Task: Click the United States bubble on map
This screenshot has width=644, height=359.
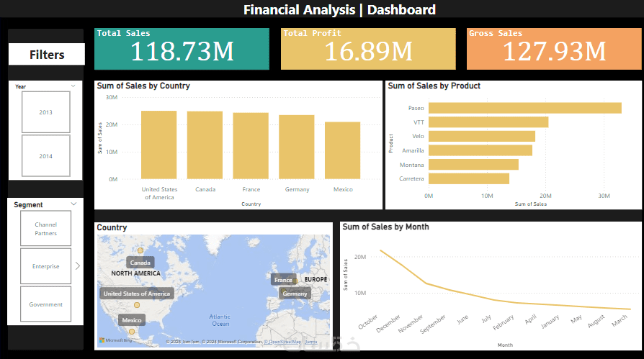Action: coord(137,305)
